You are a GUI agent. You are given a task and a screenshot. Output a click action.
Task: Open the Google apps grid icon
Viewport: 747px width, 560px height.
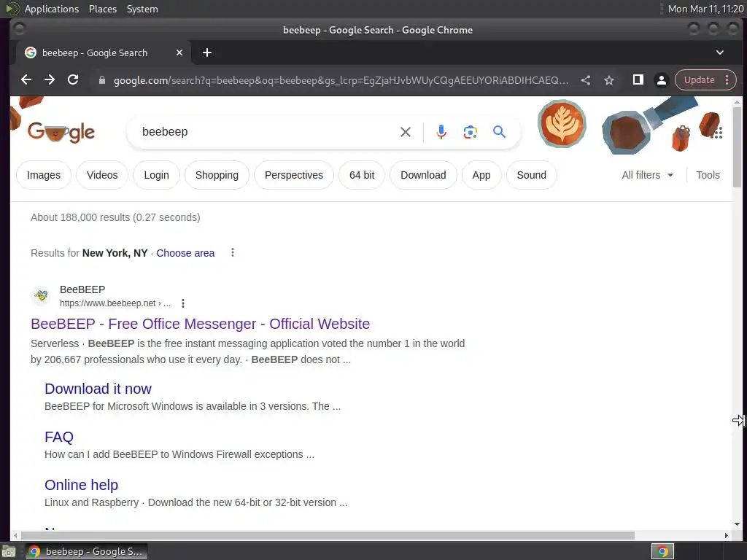[718, 133]
